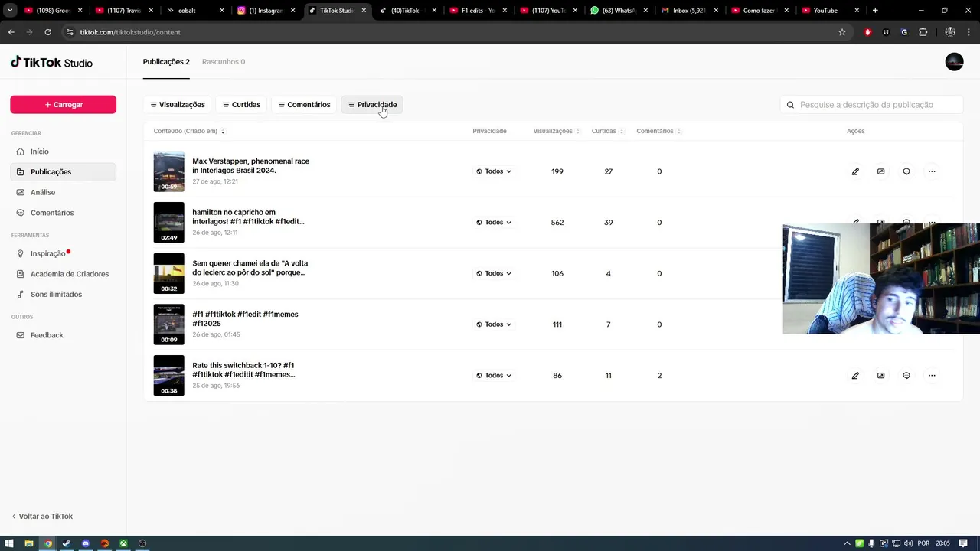Screen dimensions: 980x551
Task: Open the Windows Start menu
Action: click(9, 543)
